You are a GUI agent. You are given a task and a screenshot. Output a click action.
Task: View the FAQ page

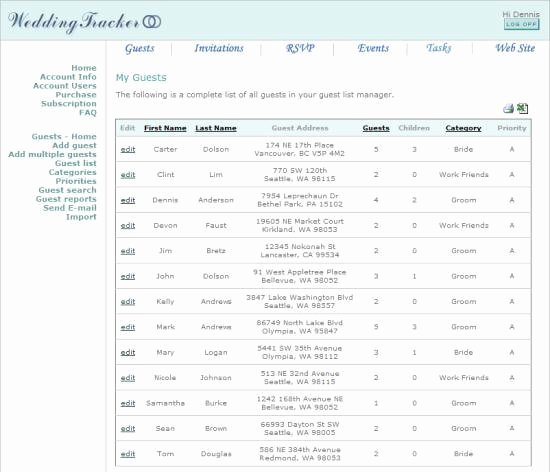point(88,113)
